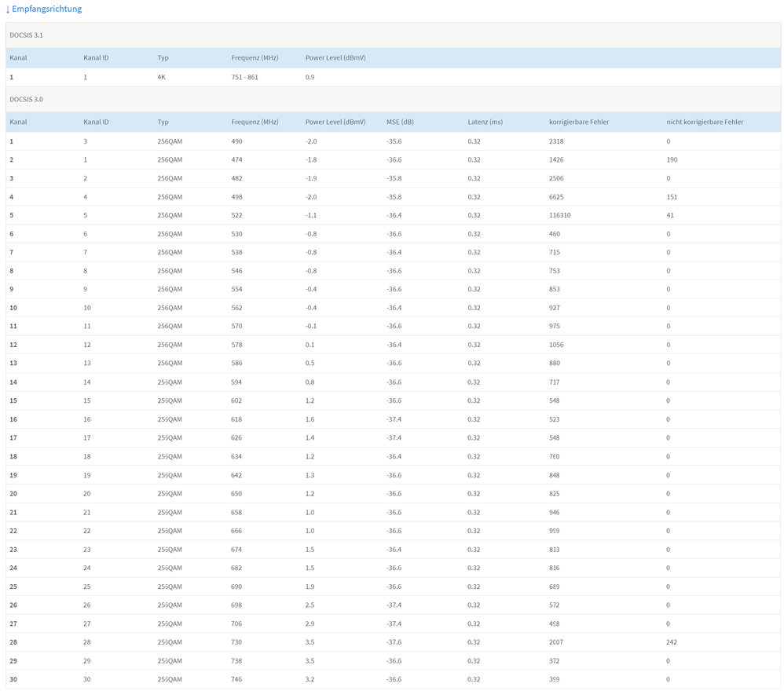Select frequency cell 554
The image size is (784, 691).
[x=236, y=289]
